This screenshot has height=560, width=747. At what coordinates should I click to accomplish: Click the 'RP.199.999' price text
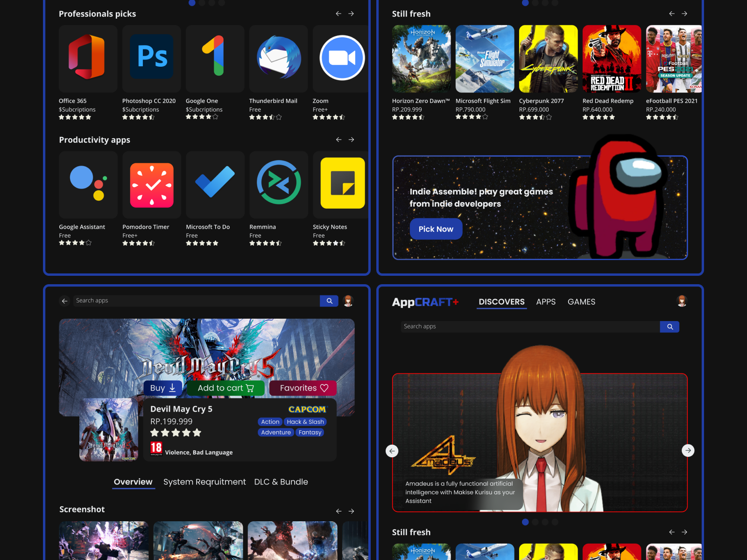171,421
